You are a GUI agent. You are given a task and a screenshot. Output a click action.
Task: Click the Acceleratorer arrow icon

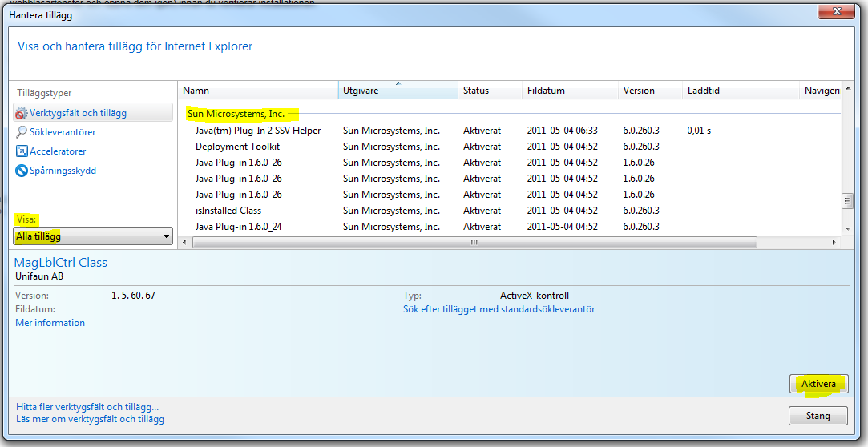click(22, 151)
